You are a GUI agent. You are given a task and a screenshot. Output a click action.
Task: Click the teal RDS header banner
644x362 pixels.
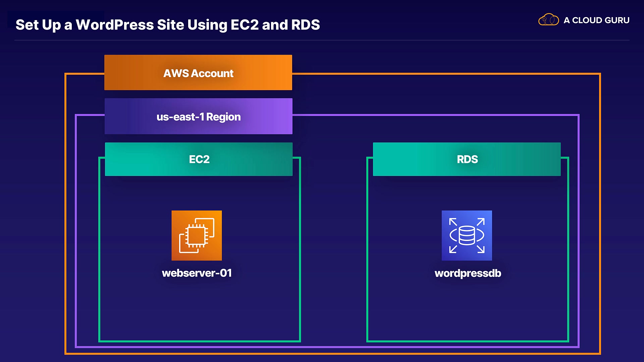[x=467, y=159]
